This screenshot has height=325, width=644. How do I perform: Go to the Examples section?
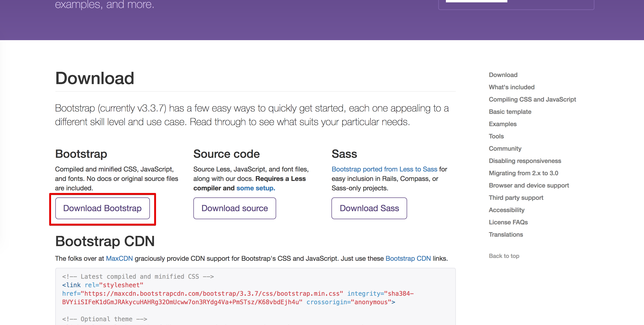pyautogui.click(x=502, y=124)
